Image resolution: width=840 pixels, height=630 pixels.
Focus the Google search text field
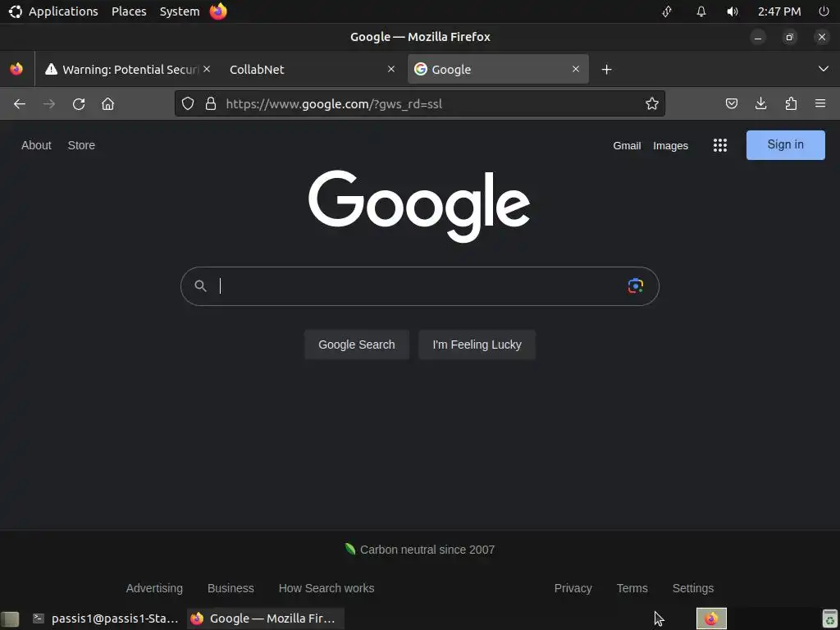(419, 286)
